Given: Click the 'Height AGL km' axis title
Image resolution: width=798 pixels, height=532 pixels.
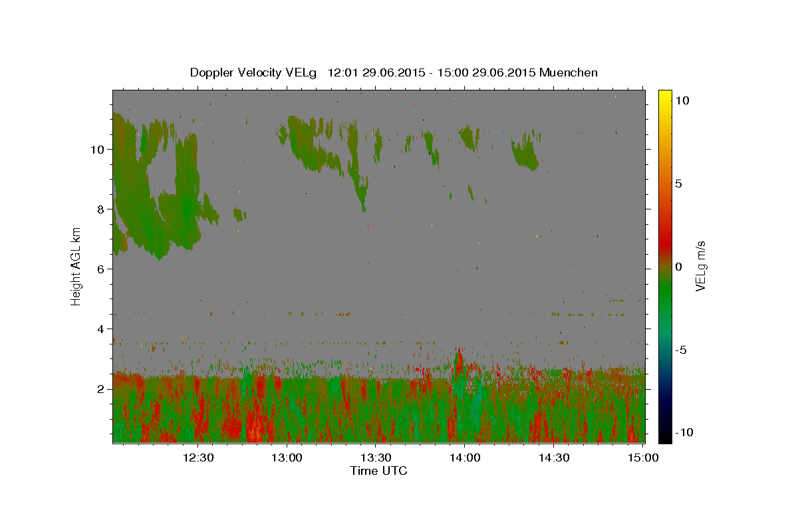Looking at the screenshot, I should click(76, 266).
